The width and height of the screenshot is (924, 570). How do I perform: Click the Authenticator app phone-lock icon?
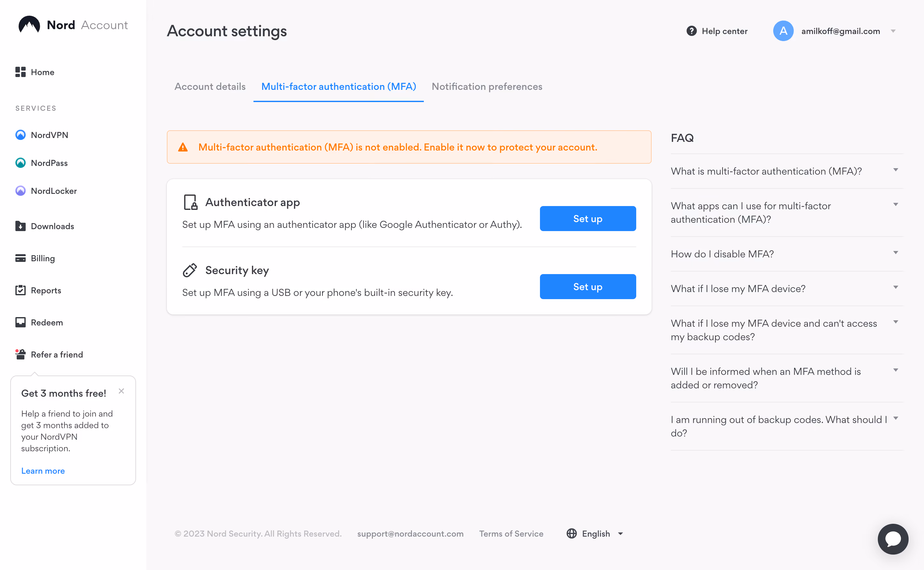coord(190,202)
